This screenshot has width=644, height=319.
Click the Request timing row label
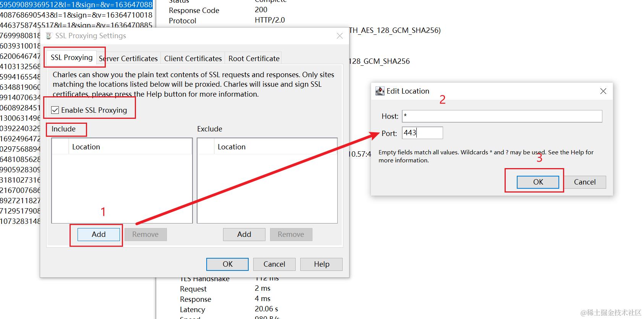click(193, 289)
